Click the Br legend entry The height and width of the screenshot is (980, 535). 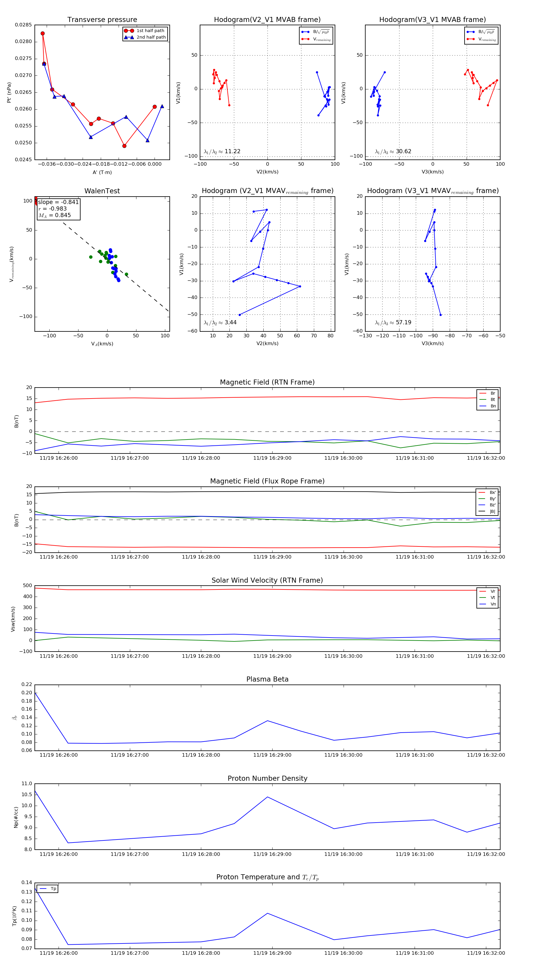tap(487, 393)
